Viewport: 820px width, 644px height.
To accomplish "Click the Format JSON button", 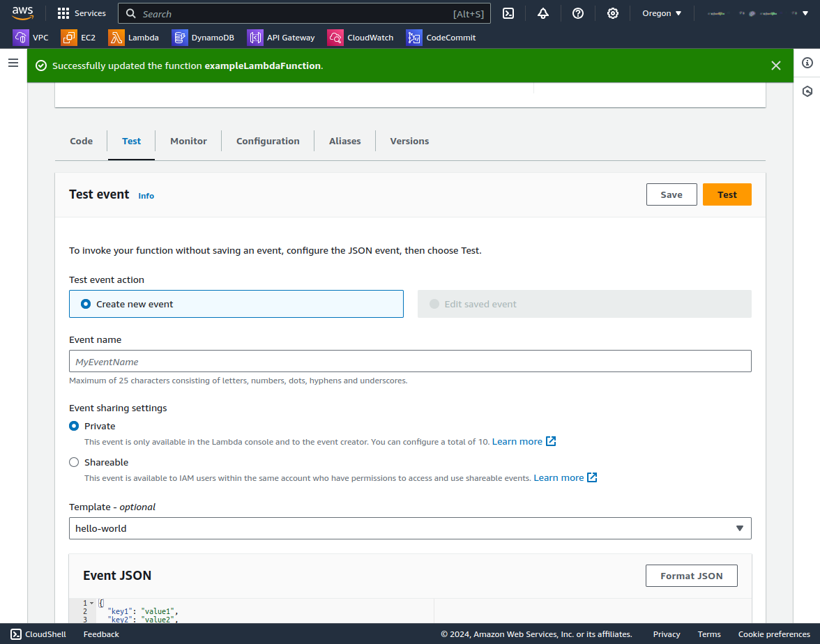I will 692,576.
